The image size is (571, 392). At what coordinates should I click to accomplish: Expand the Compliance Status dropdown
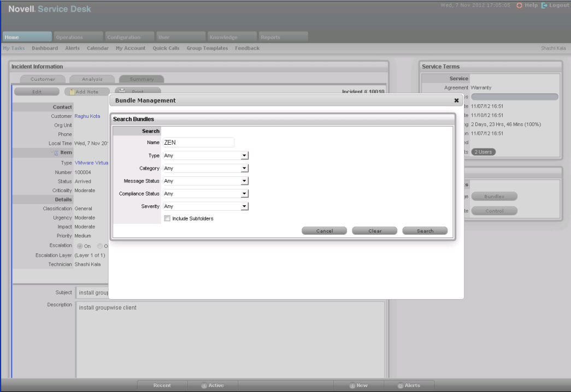point(245,194)
